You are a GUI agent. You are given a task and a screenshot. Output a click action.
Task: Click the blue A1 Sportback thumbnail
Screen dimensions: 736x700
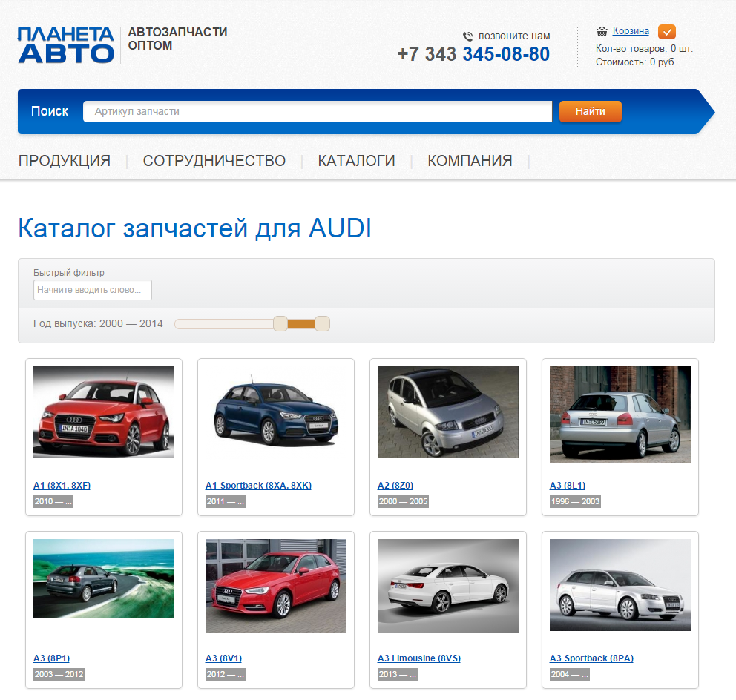276,412
